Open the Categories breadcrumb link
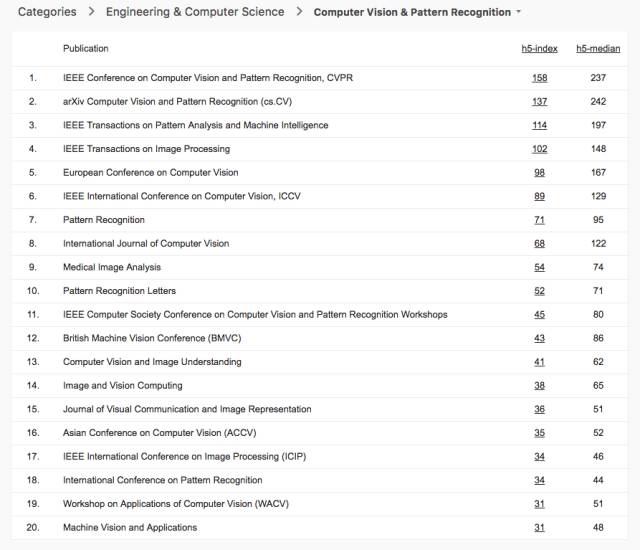Screen dimensions: 640x550 [x=47, y=12]
